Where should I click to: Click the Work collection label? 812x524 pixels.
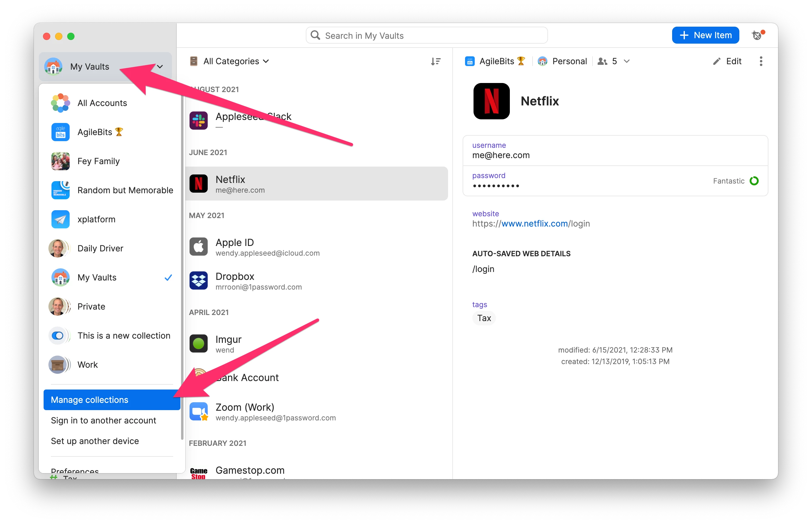tap(87, 365)
